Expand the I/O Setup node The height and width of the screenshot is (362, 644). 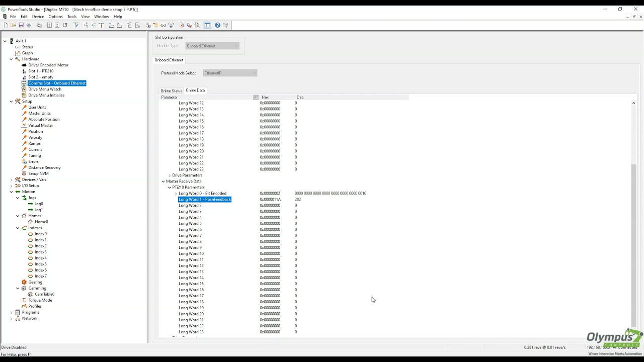click(x=11, y=186)
